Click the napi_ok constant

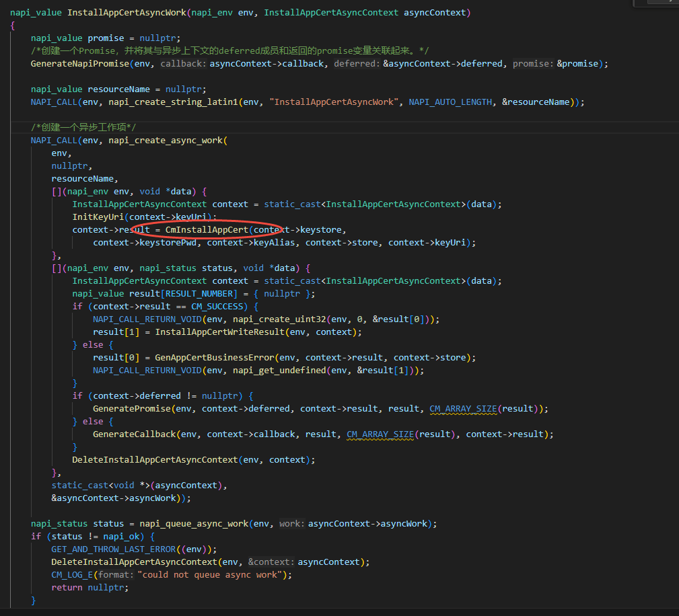tap(121, 537)
